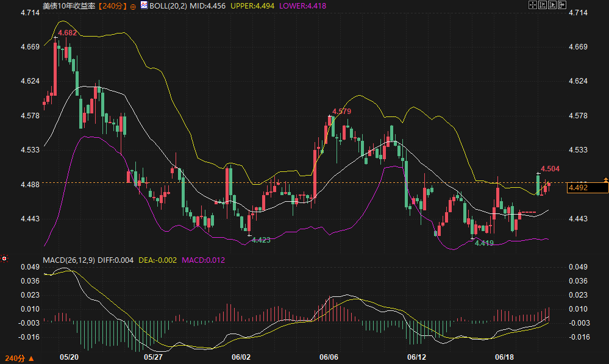Click the 06/06 date label
The image size is (609, 364).
329,357
